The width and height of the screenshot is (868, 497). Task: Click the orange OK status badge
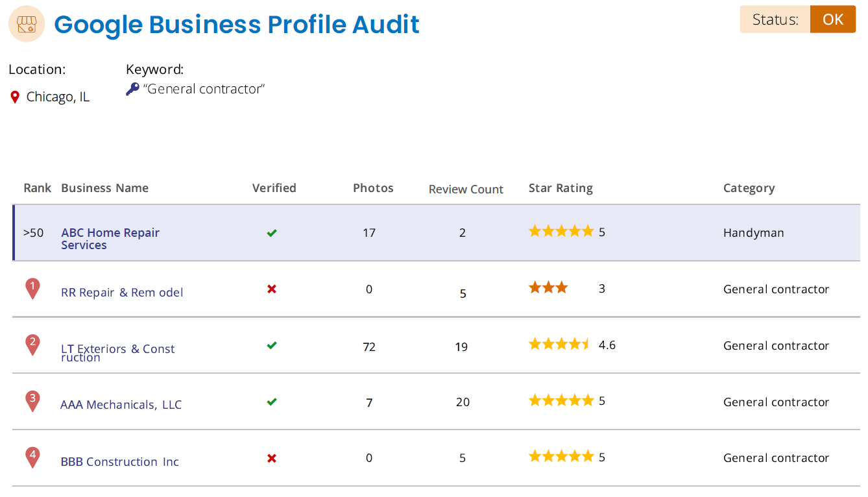tap(833, 19)
